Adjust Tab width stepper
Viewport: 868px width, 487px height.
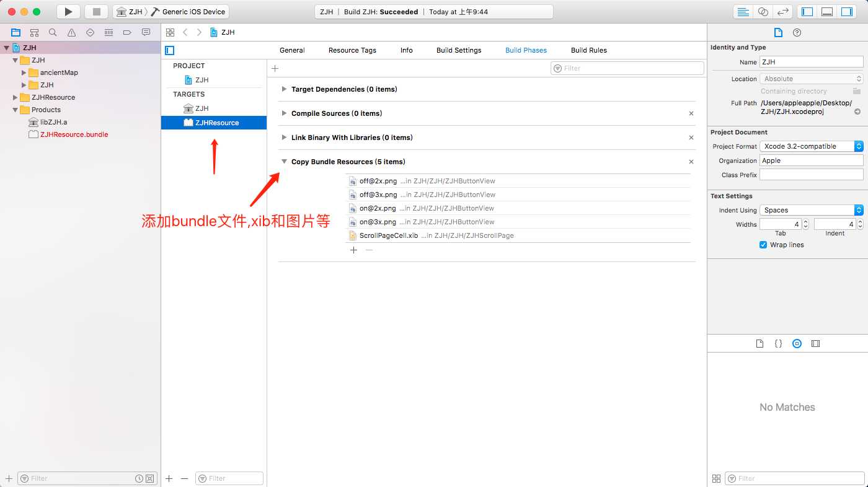(x=805, y=224)
